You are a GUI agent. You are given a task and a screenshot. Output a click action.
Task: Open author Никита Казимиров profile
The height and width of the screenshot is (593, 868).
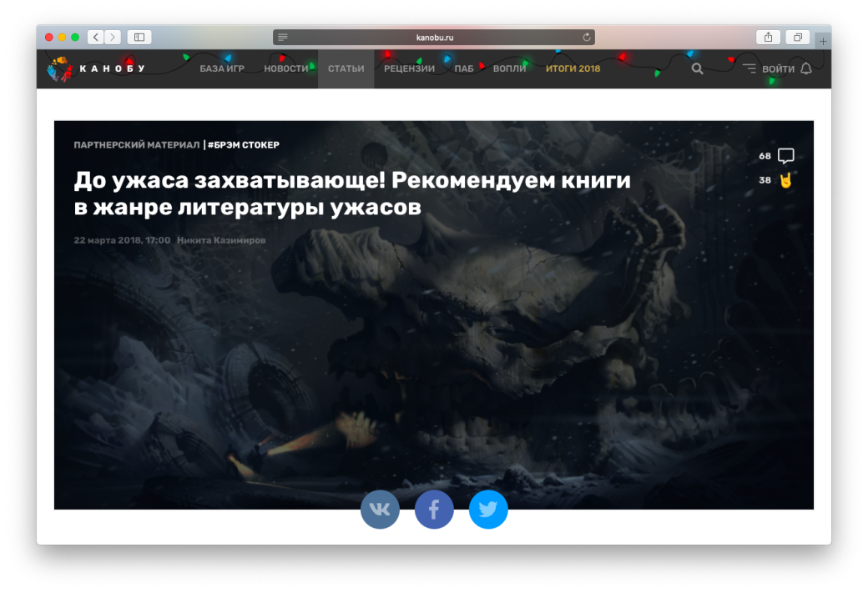click(x=221, y=240)
